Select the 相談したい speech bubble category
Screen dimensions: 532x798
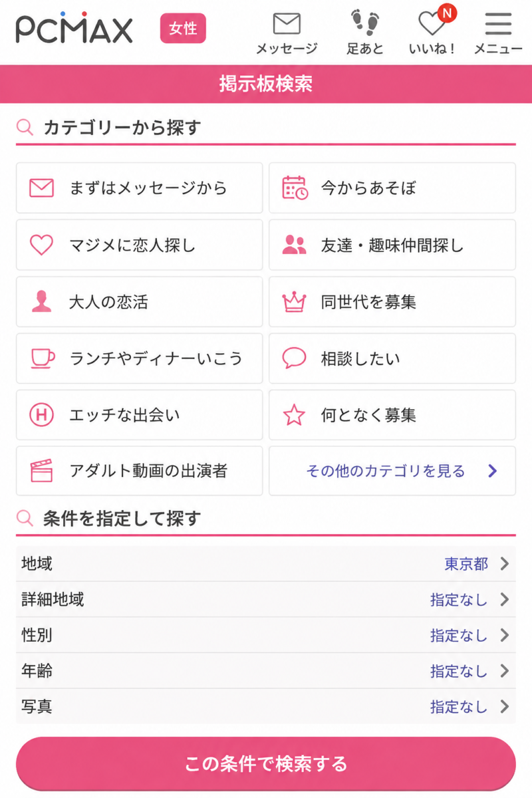[392, 358]
